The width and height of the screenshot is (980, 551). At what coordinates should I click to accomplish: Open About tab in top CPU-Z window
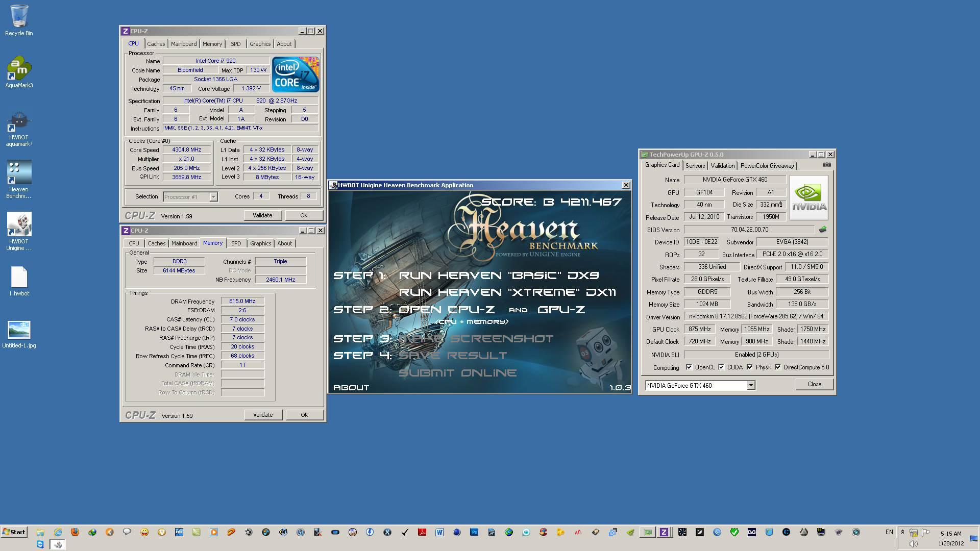coord(284,44)
